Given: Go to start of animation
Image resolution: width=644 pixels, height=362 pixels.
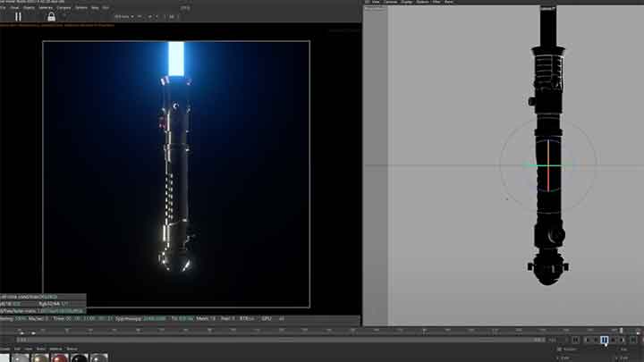Looking at the screenshot, I should point(575,340).
